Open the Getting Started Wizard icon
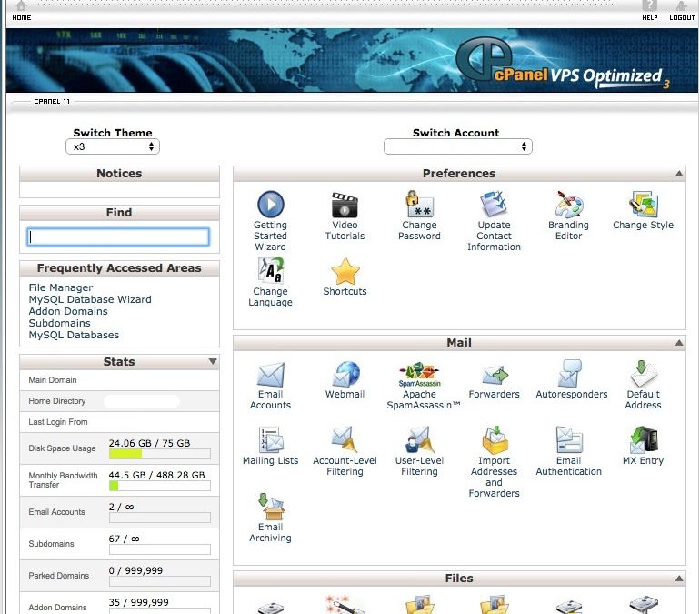 point(271,204)
